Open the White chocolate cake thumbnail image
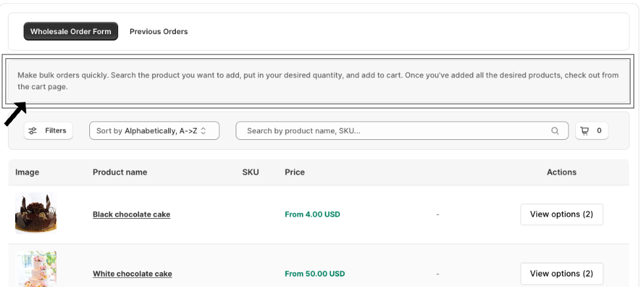644x287 pixels. coord(36,270)
